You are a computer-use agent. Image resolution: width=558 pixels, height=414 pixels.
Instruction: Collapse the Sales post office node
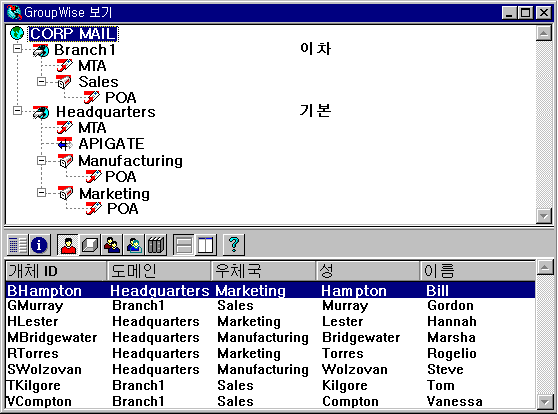(x=41, y=82)
